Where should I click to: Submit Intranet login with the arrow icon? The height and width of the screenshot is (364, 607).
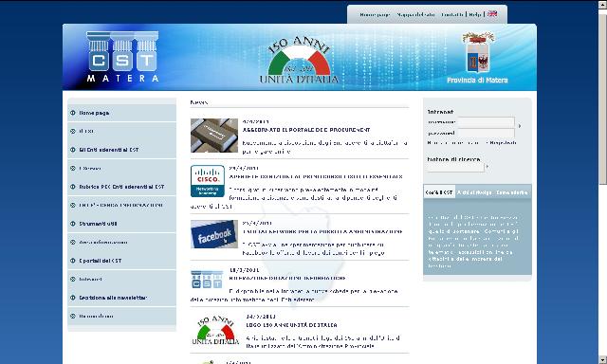pos(520,126)
